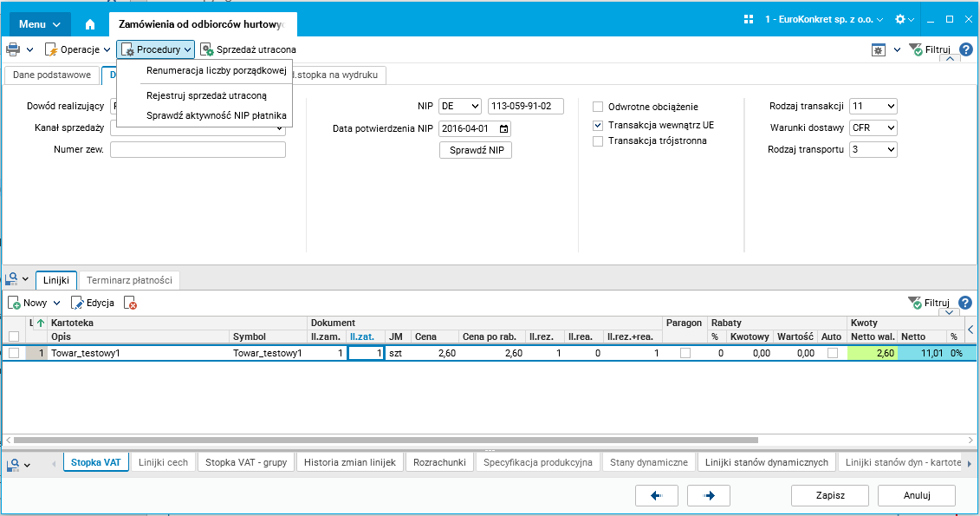The height and width of the screenshot is (516, 980).
Task: Expand the Warunki dostawy combo box
Action: (873, 127)
